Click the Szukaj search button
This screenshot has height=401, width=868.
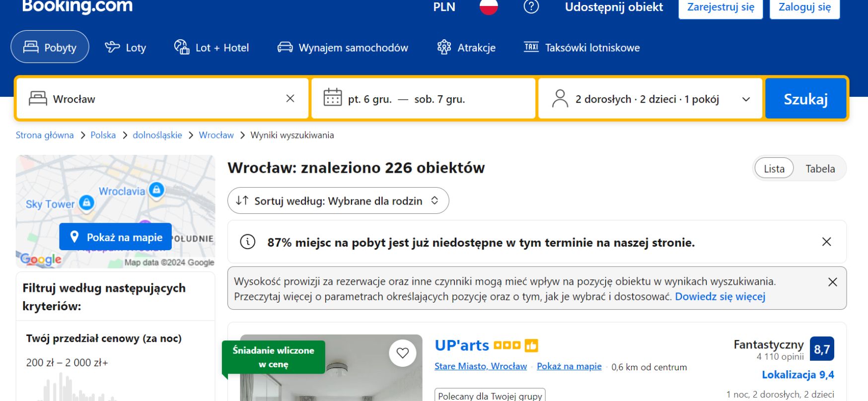tap(805, 99)
